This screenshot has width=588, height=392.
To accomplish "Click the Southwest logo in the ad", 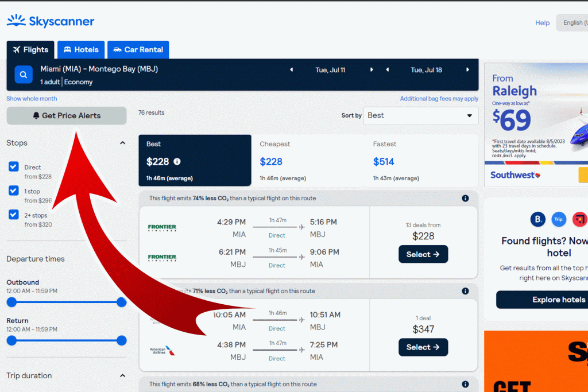I will point(515,175).
